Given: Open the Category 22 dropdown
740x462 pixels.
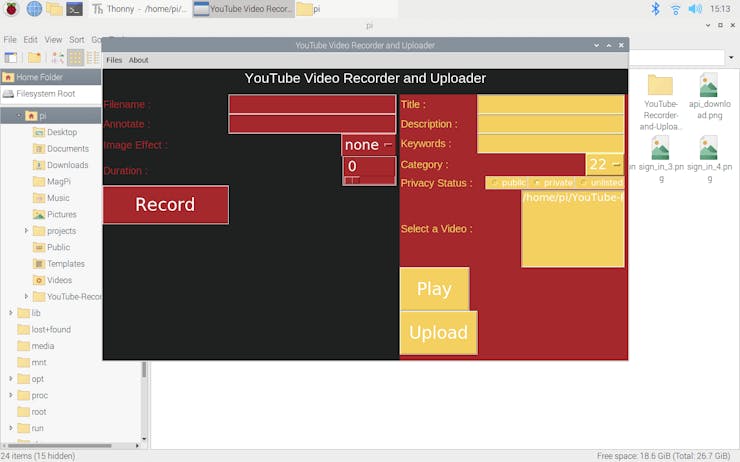Looking at the screenshot, I should [605, 164].
